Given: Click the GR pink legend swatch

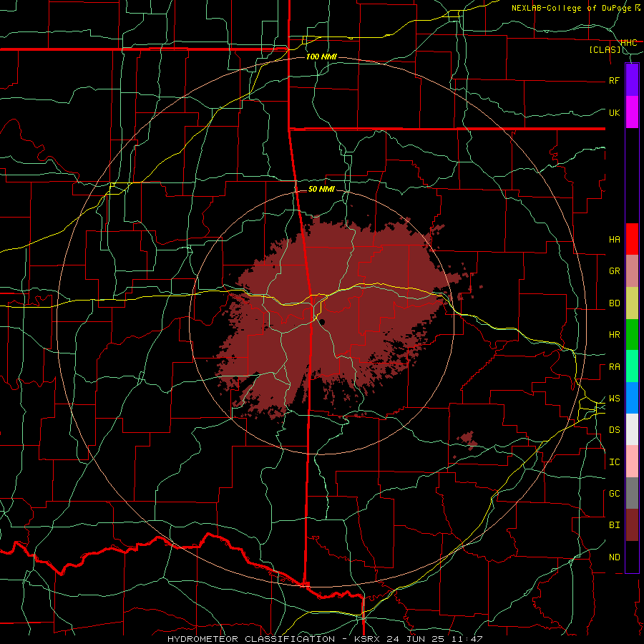Looking at the screenshot, I should pos(632,270).
